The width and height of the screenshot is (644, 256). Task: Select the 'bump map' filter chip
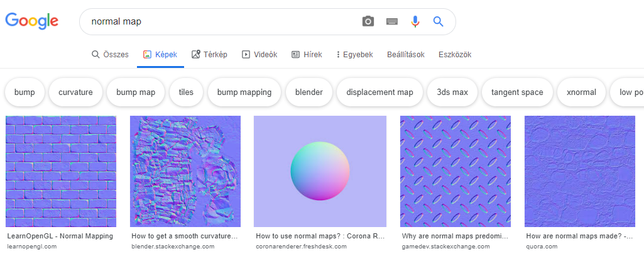pyautogui.click(x=135, y=92)
